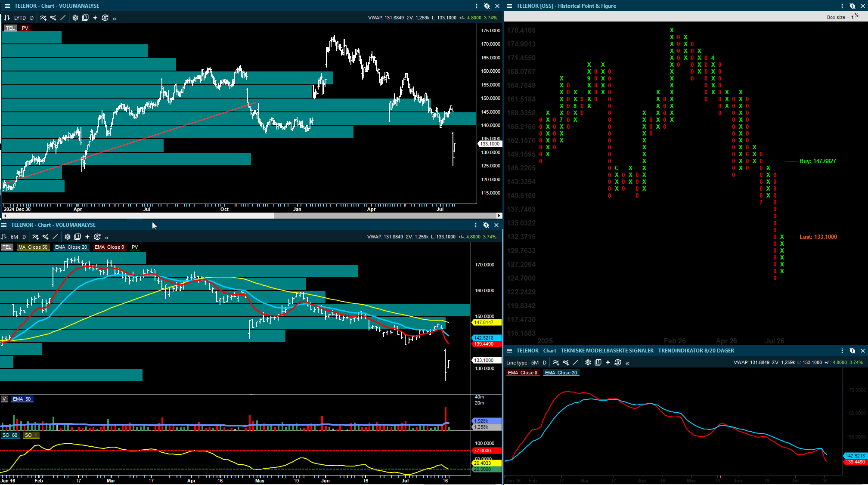The image size is (868, 485).
Task: Click EMA Close 20 label in Trendindikator chart
Action: pos(561,373)
